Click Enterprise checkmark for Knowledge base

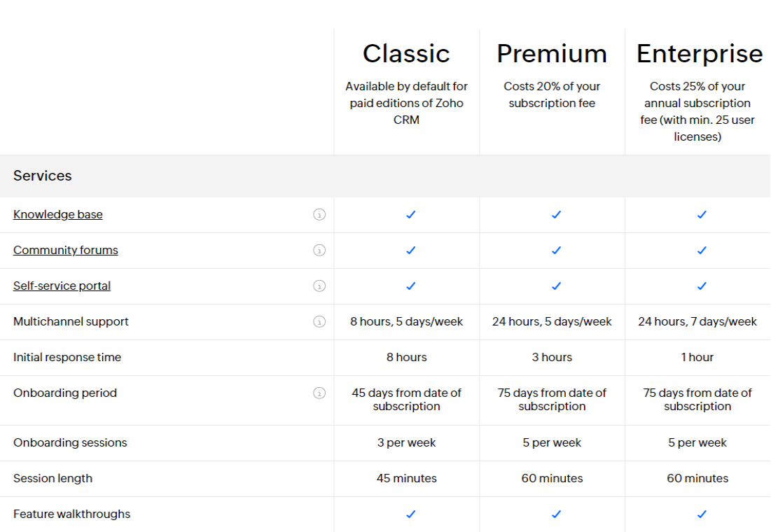[702, 215]
